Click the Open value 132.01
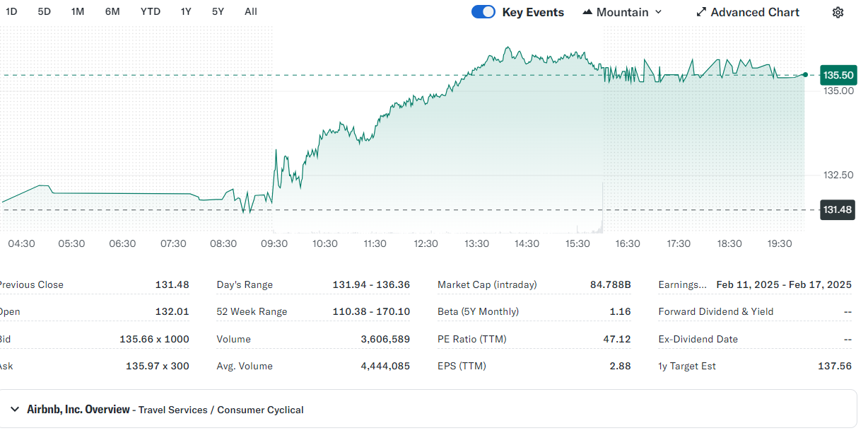This screenshot has width=868, height=438. coord(172,311)
